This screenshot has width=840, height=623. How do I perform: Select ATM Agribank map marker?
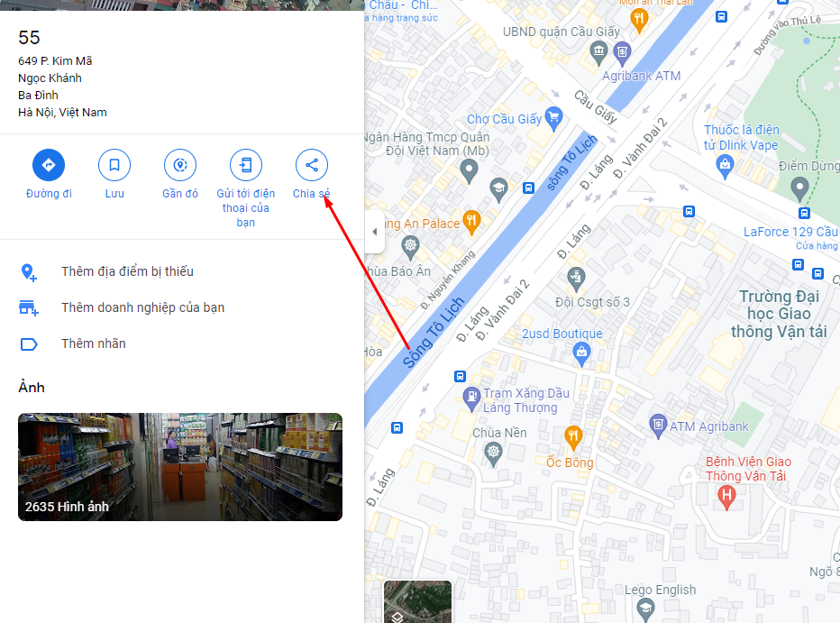657,426
